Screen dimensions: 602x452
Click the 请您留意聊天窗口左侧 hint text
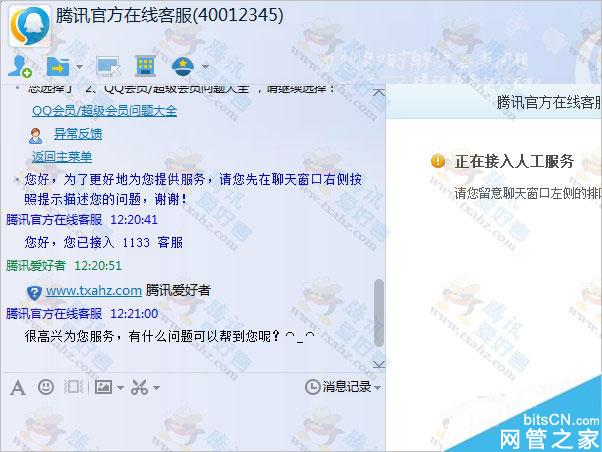pyautogui.click(x=528, y=193)
